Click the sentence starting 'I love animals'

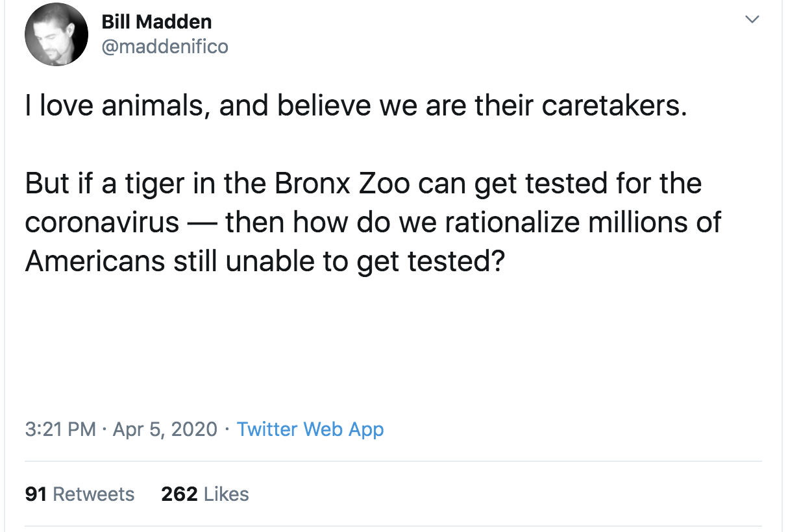point(356,106)
